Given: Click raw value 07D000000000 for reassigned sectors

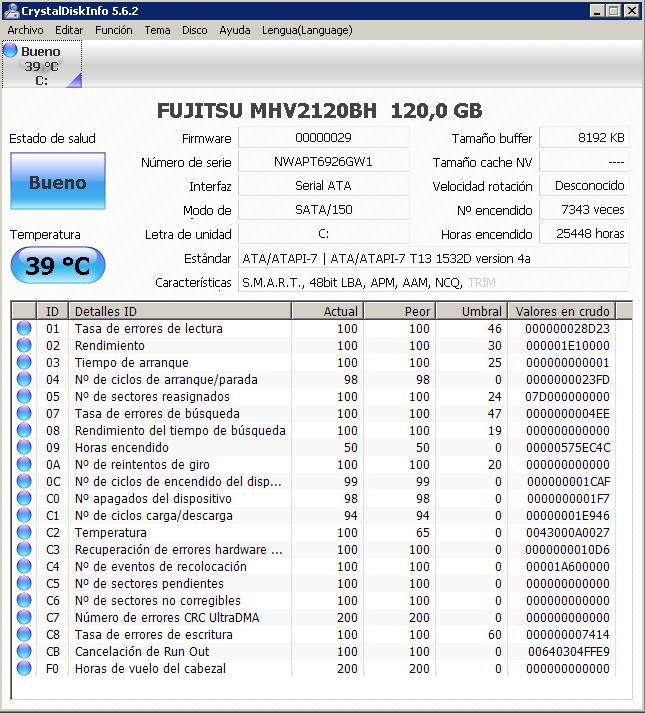Looking at the screenshot, I should pos(567,397).
